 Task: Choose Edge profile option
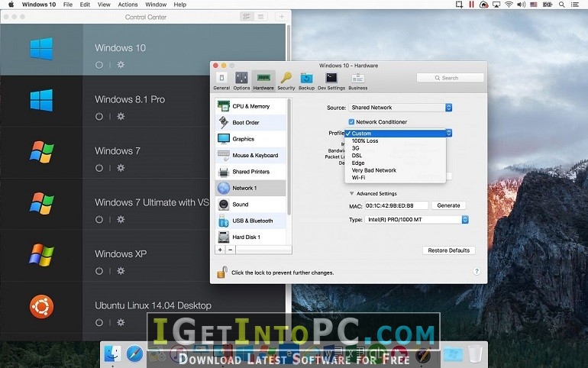click(396, 163)
